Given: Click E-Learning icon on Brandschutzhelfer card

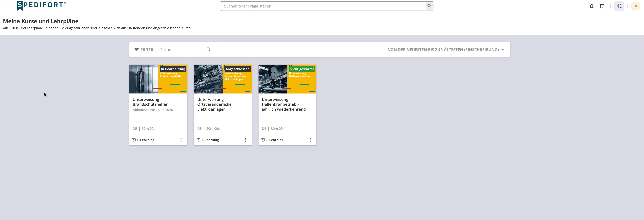Looking at the screenshot, I should (134, 140).
